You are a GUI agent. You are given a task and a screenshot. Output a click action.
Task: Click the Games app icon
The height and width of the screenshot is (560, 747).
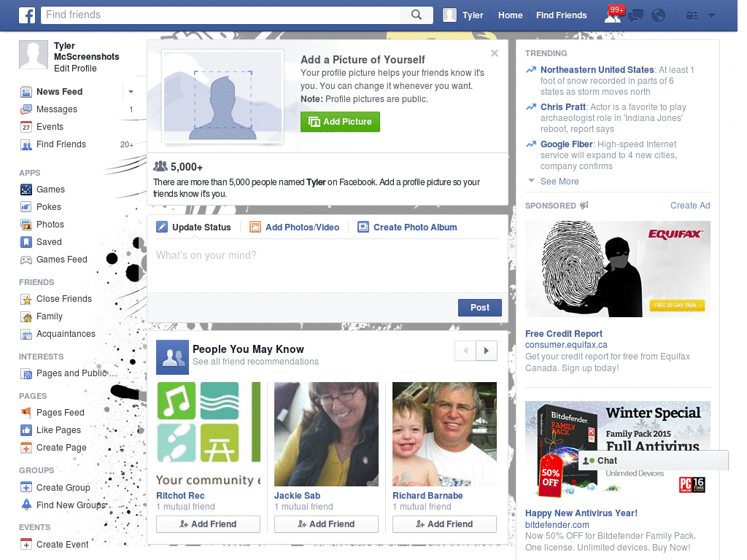26,190
